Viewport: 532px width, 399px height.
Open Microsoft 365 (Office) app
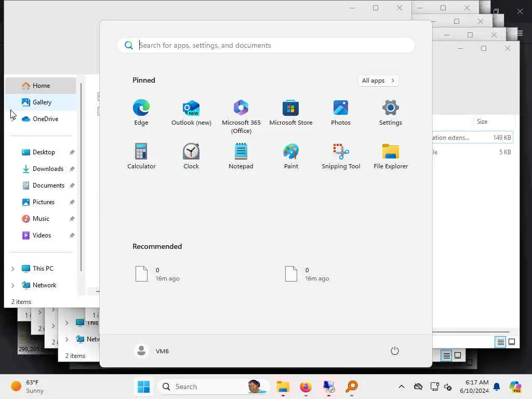(241, 117)
